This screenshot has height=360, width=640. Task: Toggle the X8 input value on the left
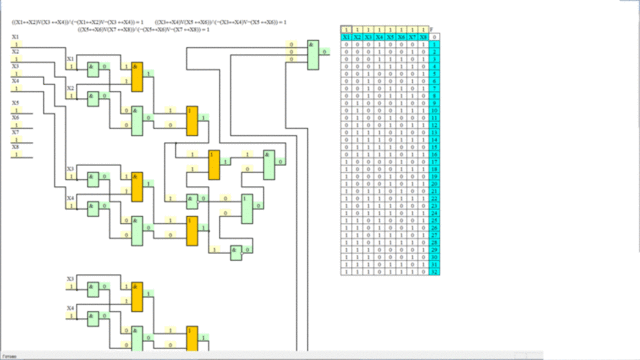coord(16,154)
